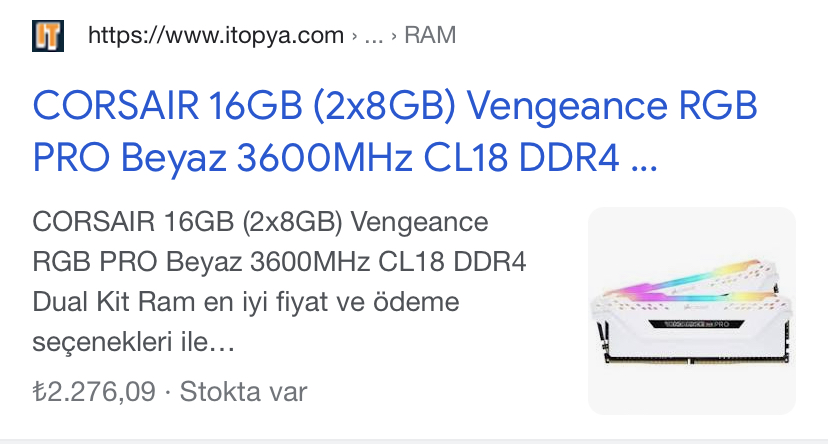The width and height of the screenshot is (828, 444).
Task: Click the itopya site favicon
Action: (x=48, y=36)
